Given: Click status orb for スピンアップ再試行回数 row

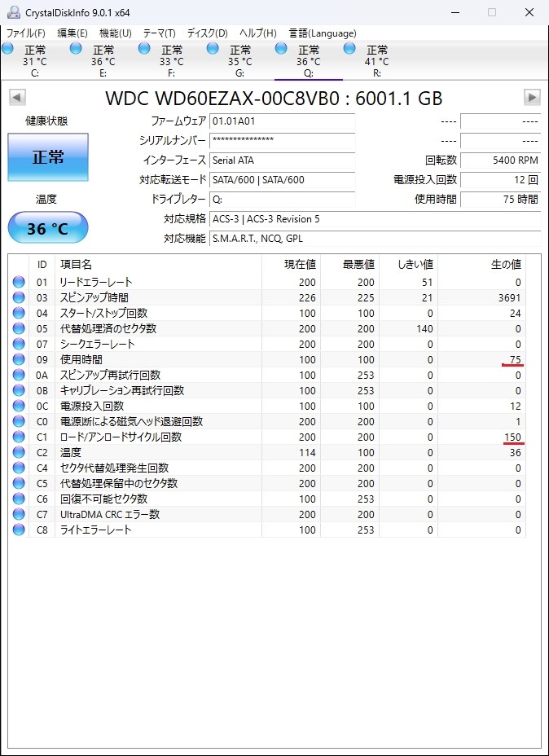Looking at the screenshot, I should pos(19,375).
